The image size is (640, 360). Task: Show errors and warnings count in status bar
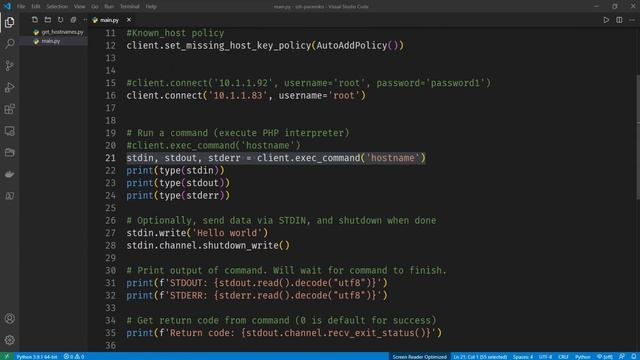74,356
